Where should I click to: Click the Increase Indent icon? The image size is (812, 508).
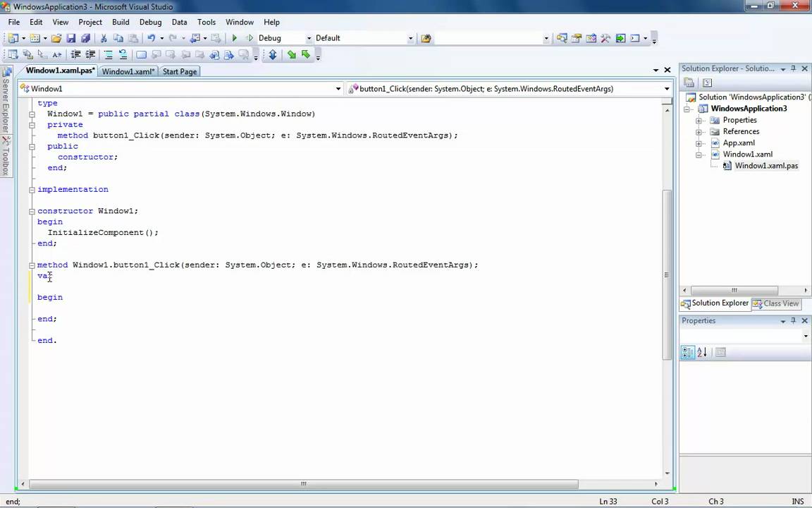(x=90, y=54)
